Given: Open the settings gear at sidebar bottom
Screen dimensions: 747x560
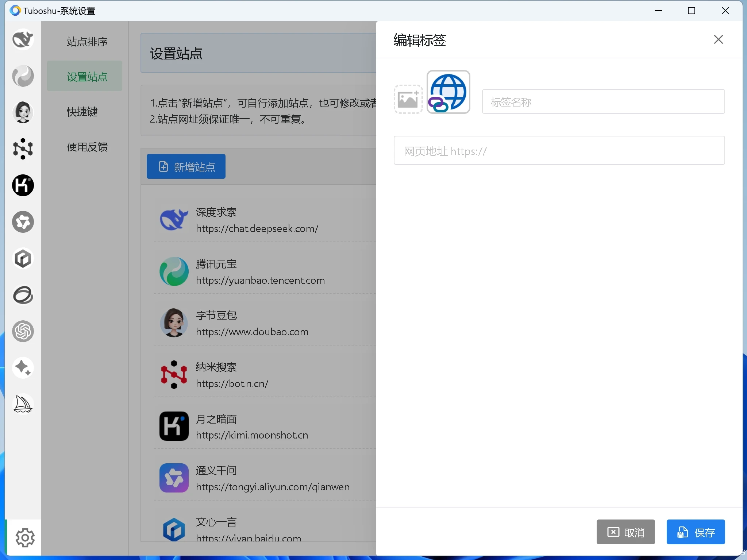Looking at the screenshot, I should pyautogui.click(x=24, y=537).
